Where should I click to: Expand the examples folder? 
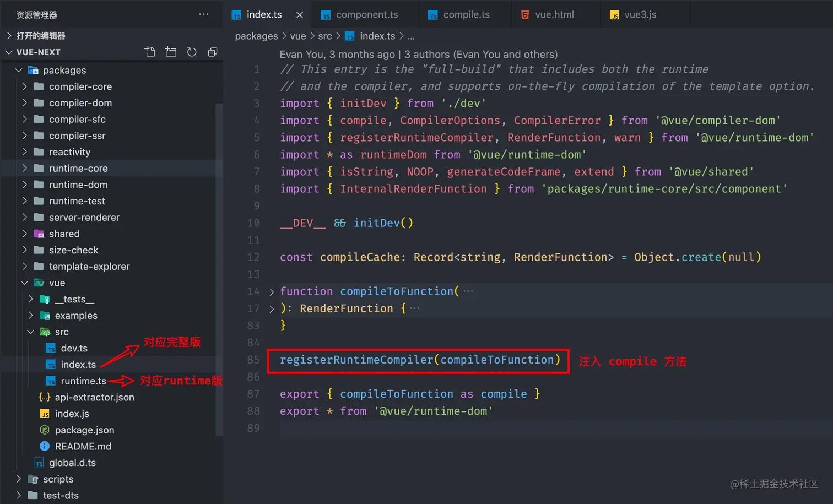31,316
